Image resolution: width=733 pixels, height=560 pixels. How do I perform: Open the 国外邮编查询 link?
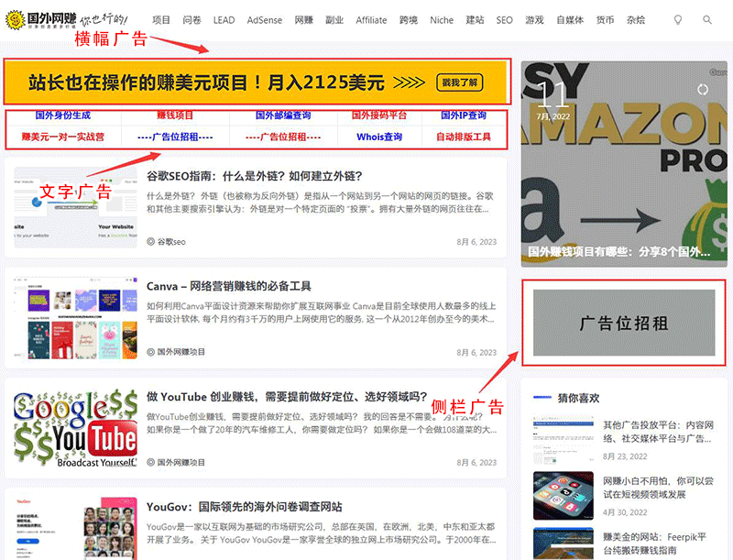(283, 115)
